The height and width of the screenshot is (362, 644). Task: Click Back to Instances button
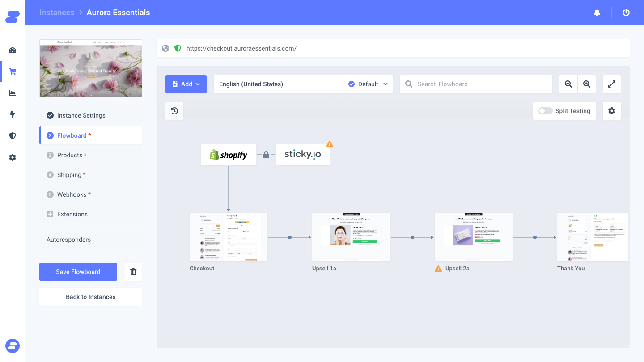click(91, 297)
